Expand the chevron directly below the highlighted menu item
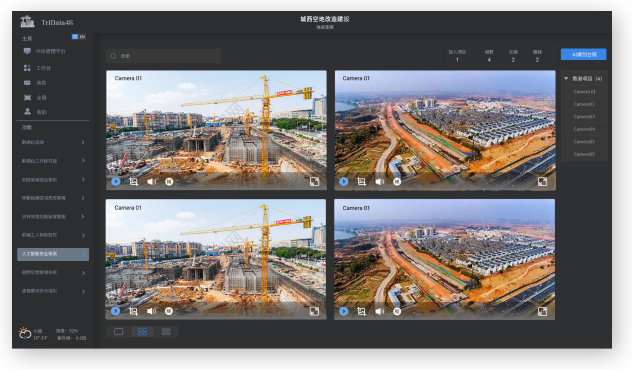This screenshot has width=632, height=370. click(x=83, y=273)
